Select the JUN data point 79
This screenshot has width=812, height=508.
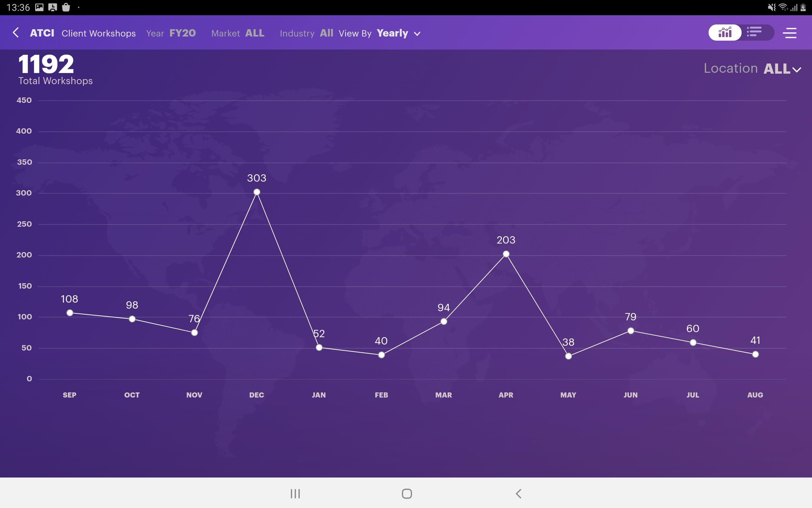(x=631, y=331)
